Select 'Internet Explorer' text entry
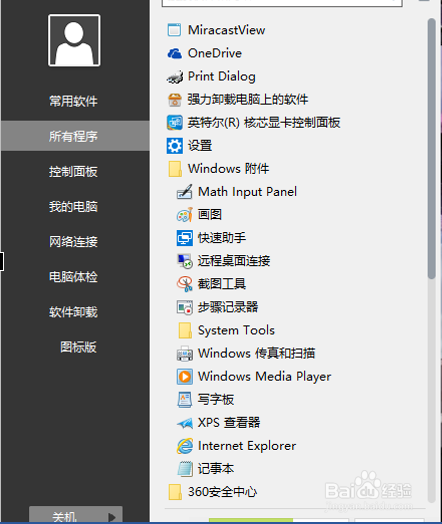This screenshot has height=524, width=442. point(247,446)
